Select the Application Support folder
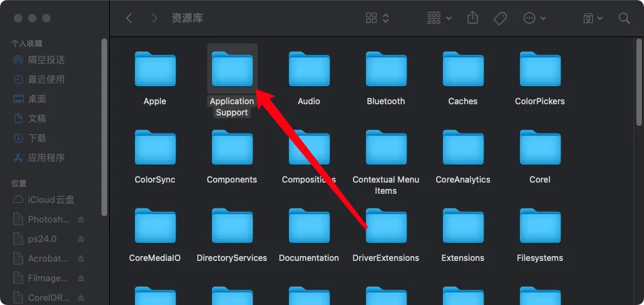 coord(232,69)
